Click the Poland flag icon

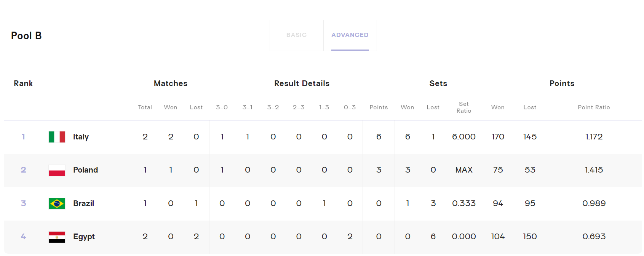point(57,170)
